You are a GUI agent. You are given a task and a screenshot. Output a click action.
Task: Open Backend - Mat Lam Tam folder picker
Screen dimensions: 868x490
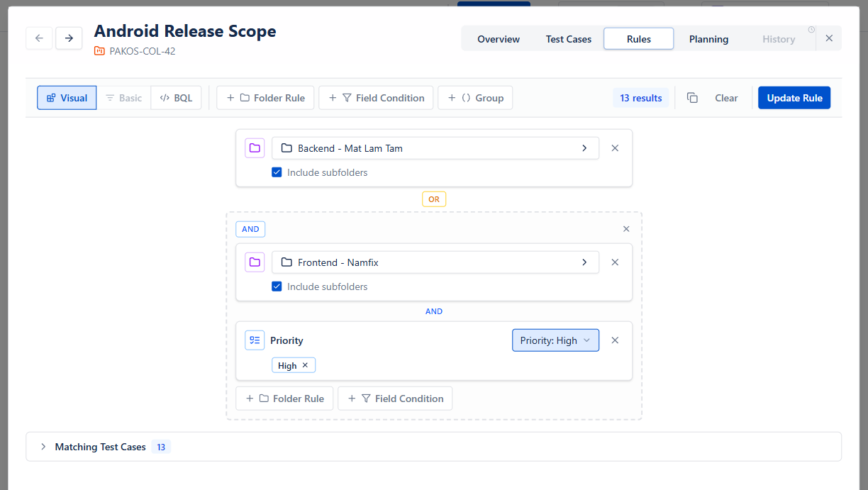[435, 148]
